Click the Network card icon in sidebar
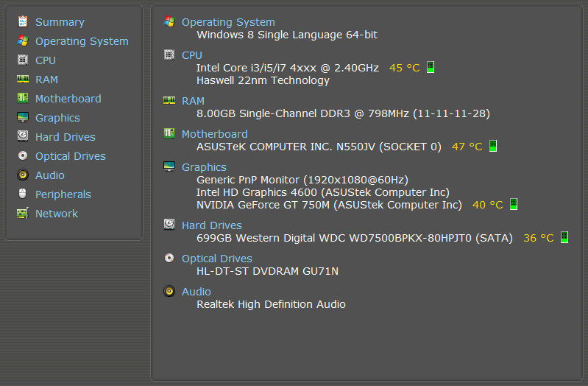Viewport: 588px width, 386px height. coord(23,214)
